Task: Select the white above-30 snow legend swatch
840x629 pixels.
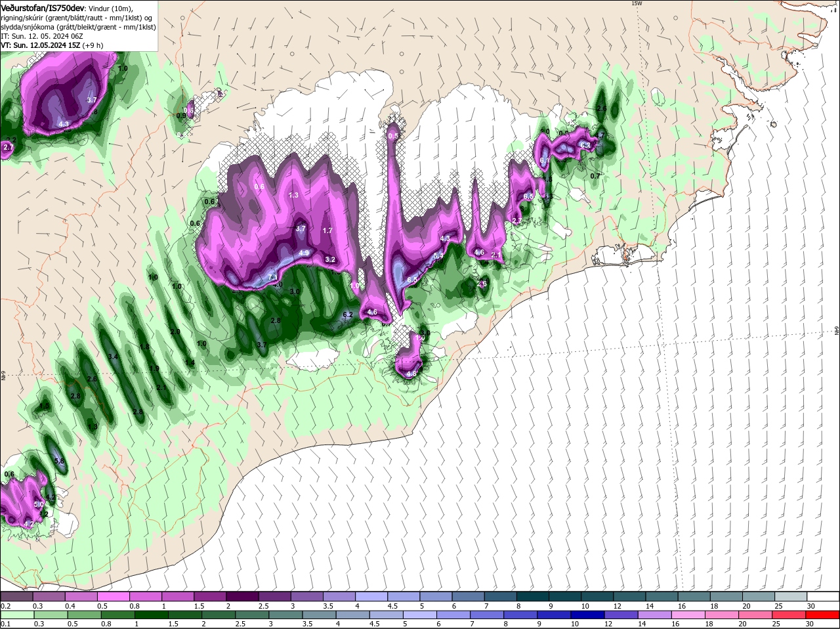Action: point(823,596)
